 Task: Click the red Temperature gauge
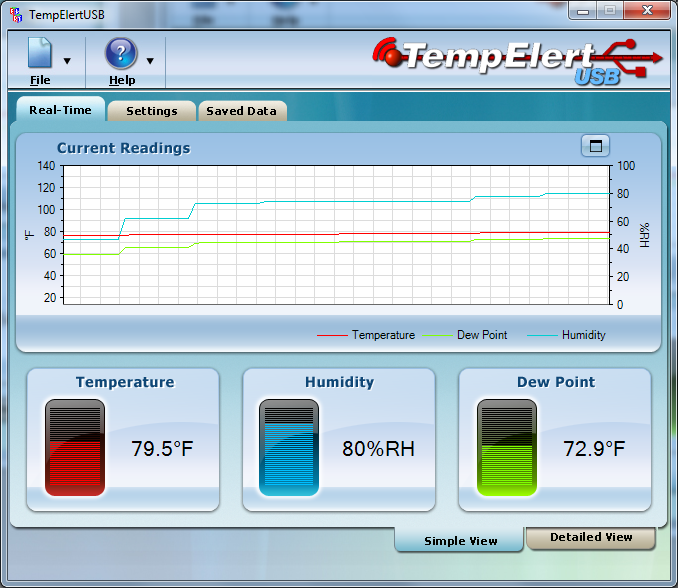[75, 447]
